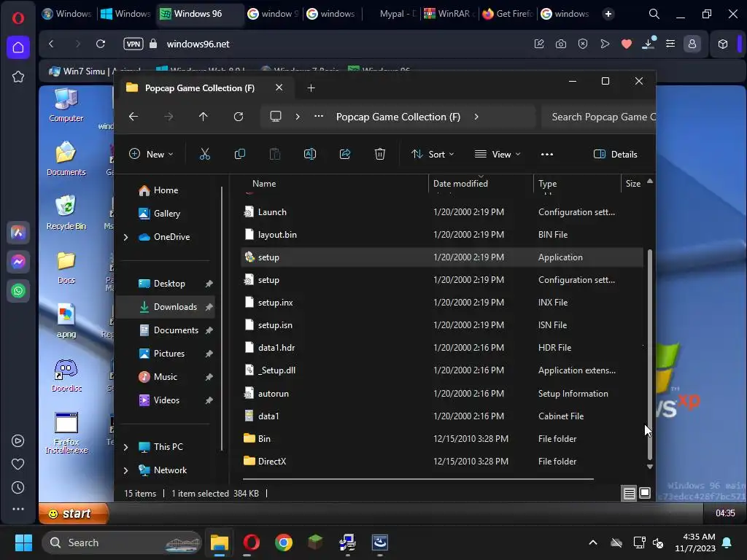Click the Explorer Refresh icon
The image size is (747, 560).
(239, 117)
